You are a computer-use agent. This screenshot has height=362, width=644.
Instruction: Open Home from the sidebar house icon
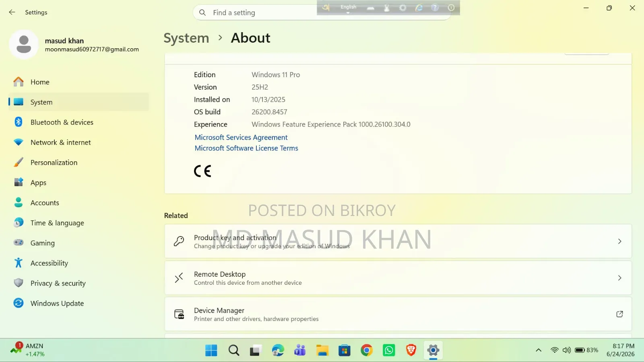19,82
